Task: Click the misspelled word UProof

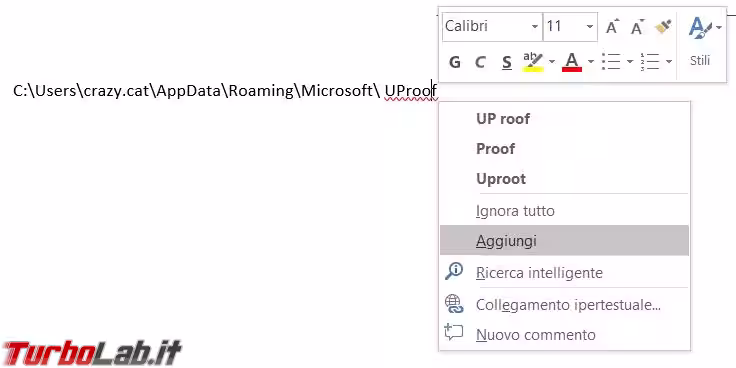Action: coord(411,91)
